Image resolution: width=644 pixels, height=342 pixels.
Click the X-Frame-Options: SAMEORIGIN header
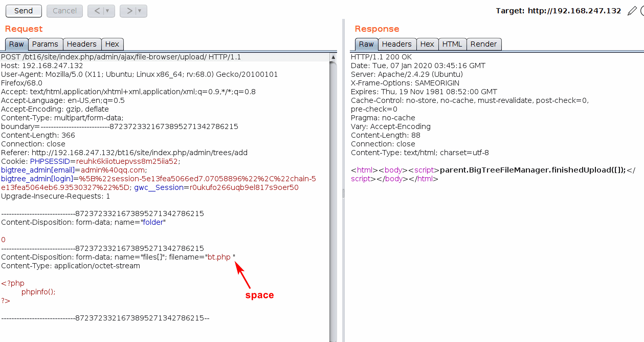405,83
